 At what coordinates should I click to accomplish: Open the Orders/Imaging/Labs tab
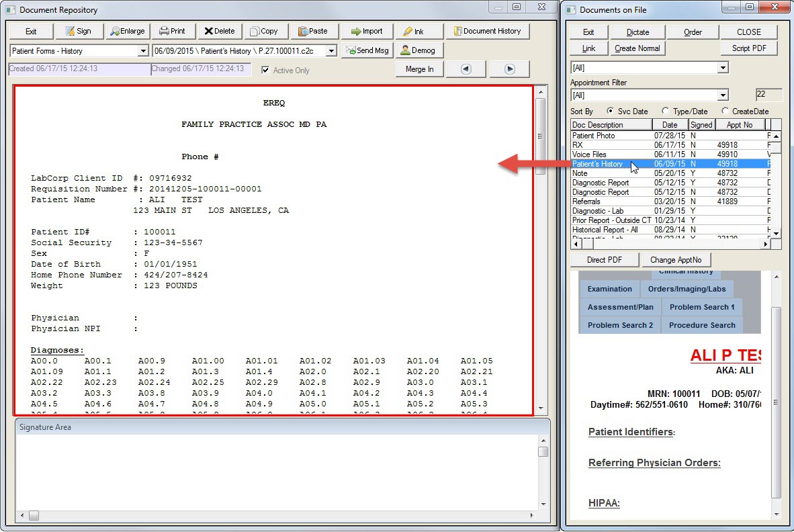(x=687, y=289)
